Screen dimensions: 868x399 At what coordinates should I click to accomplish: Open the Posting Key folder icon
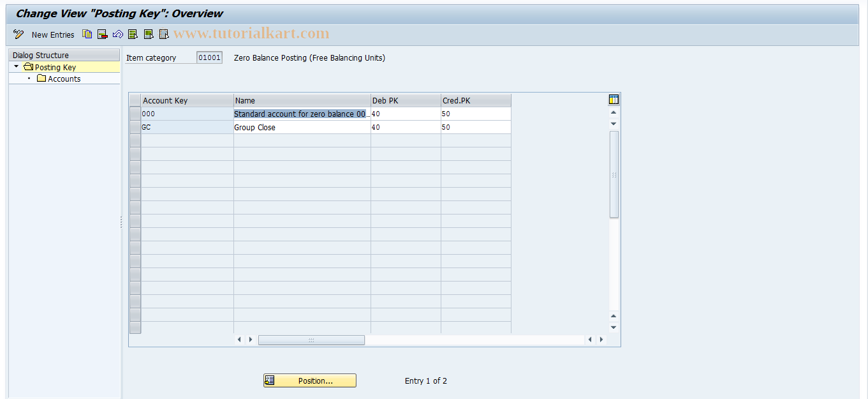tap(28, 67)
